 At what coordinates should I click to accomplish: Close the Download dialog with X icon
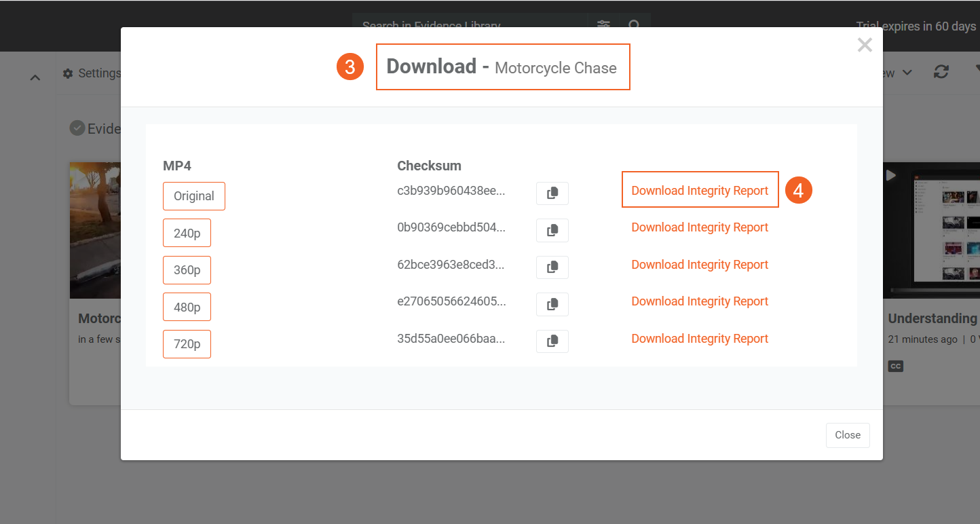(x=864, y=45)
